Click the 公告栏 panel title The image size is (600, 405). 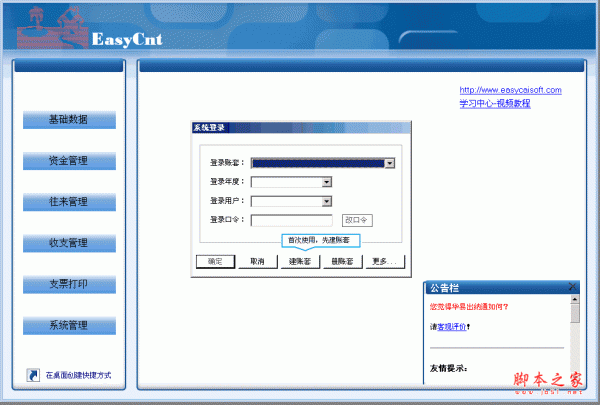coord(444,288)
